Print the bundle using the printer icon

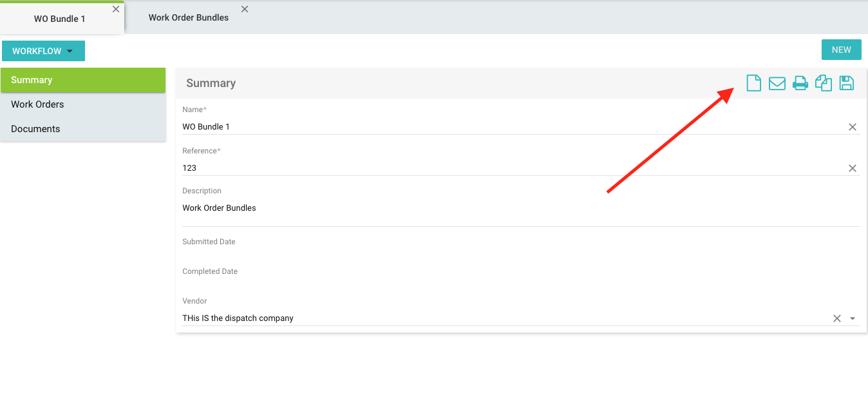[800, 83]
